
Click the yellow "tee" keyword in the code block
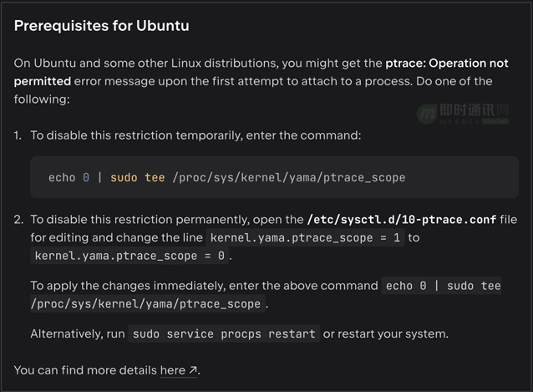(155, 177)
